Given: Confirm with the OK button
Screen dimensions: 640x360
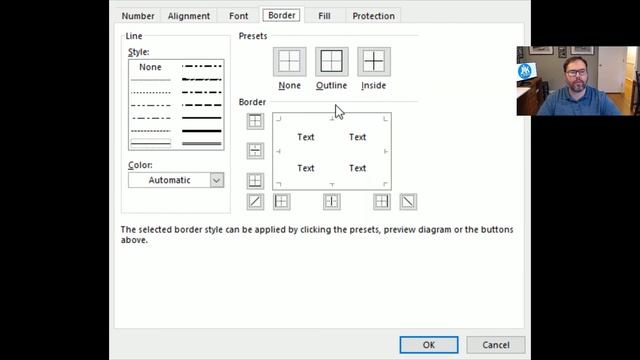Looking at the screenshot, I should pyautogui.click(x=429, y=345).
